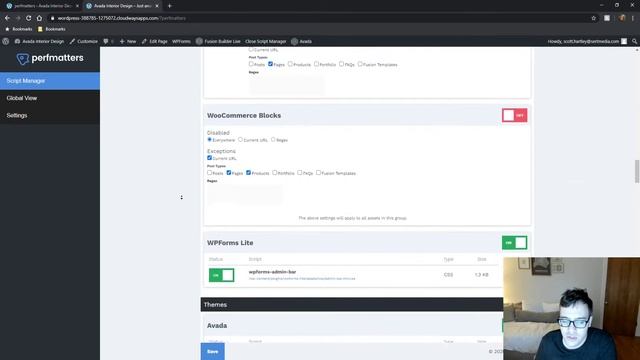Toggle wpforms-admin-bar script status switch
640x360 pixels.
tap(221, 275)
